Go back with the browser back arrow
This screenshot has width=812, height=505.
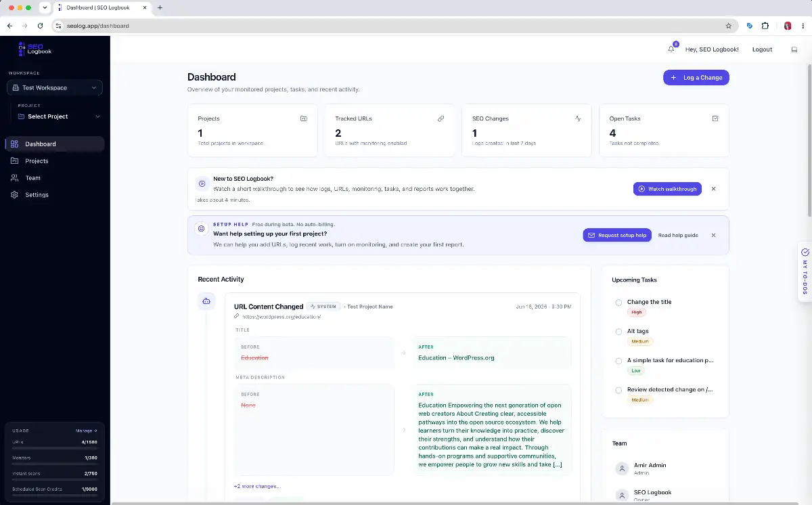pyautogui.click(x=9, y=26)
